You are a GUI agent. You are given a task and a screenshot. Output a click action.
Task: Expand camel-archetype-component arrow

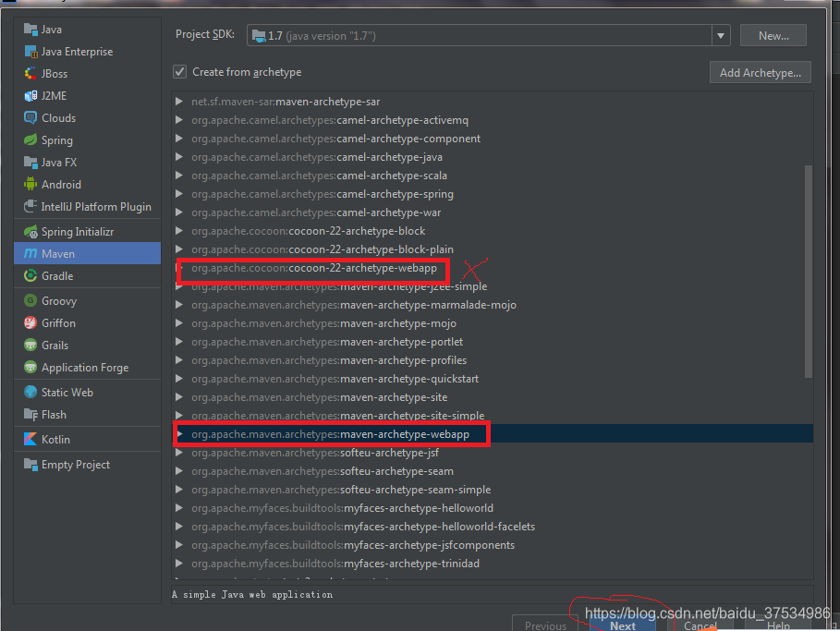[179, 139]
